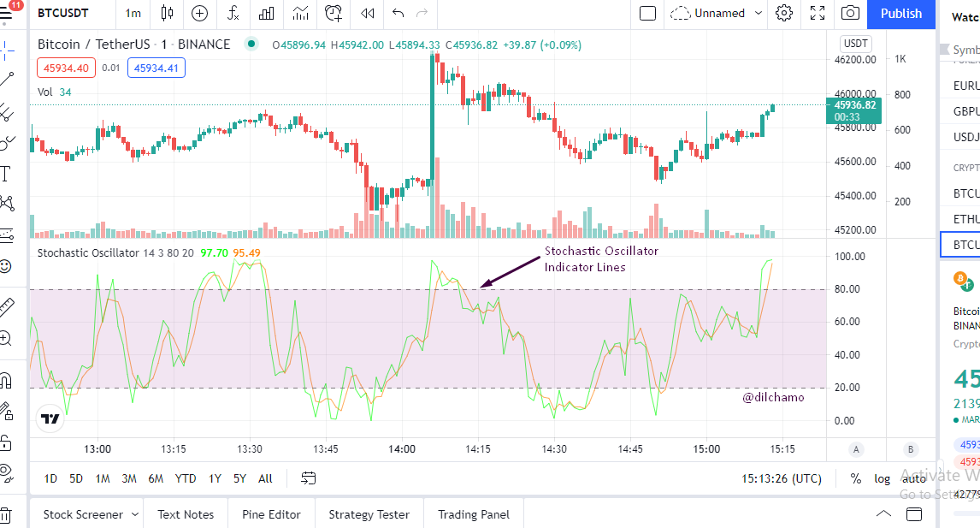The height and width of the screenshot is (528, 980).
Task: Open the emoji icons tool
Action: pos(6,266)
